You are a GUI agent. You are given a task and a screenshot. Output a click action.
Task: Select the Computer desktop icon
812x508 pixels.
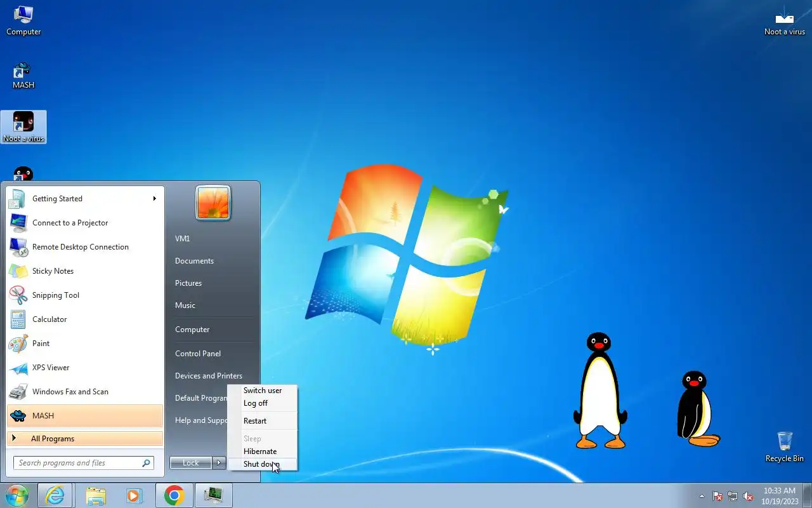point(23,20)
